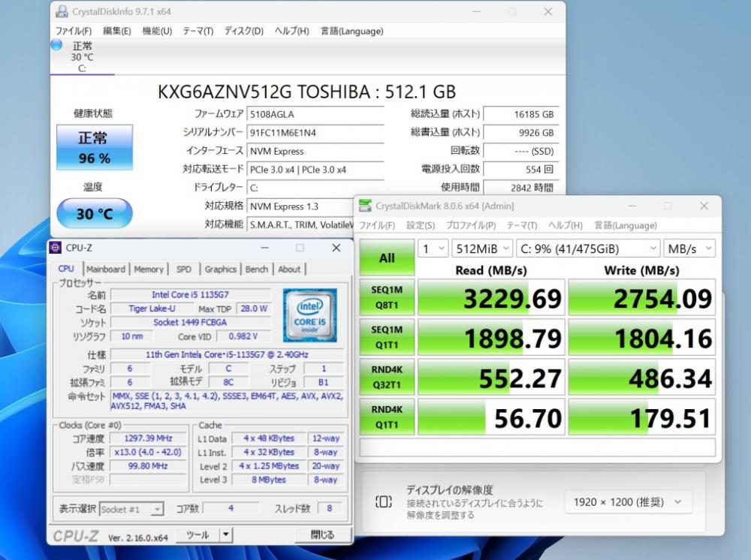Open the Socket #1 selection dropdown in CPU-Z
Viewport: 751px width, 560px height.
[131, 509]
